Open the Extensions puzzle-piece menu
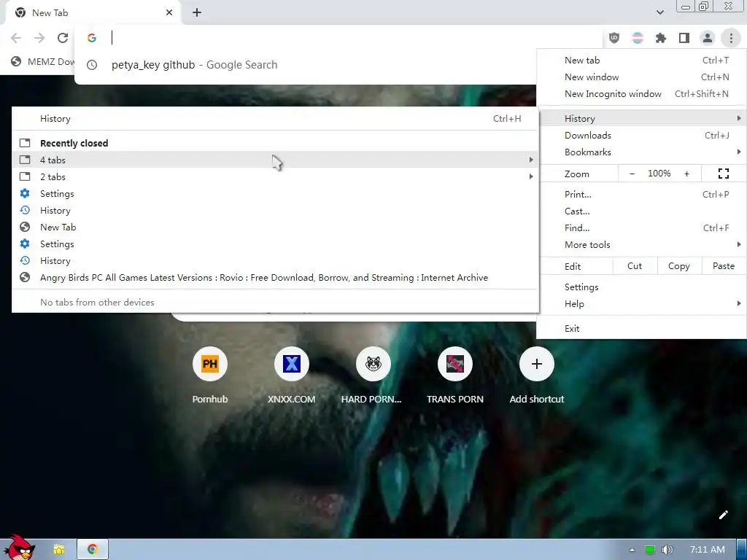This screenshot has width=747, height=560. pos(661,38)
